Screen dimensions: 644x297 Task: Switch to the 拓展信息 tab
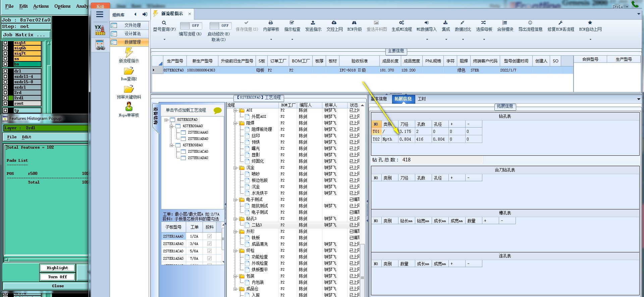coord(403,99)
